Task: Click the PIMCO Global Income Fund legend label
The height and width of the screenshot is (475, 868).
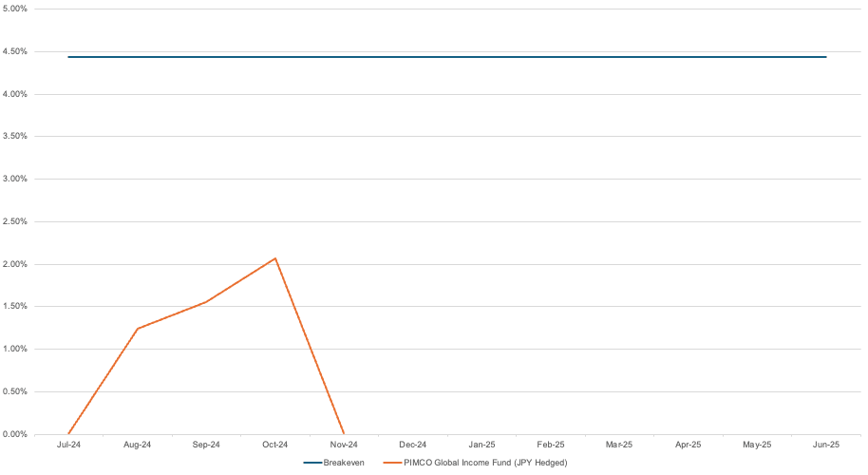Action: [485, 463]
